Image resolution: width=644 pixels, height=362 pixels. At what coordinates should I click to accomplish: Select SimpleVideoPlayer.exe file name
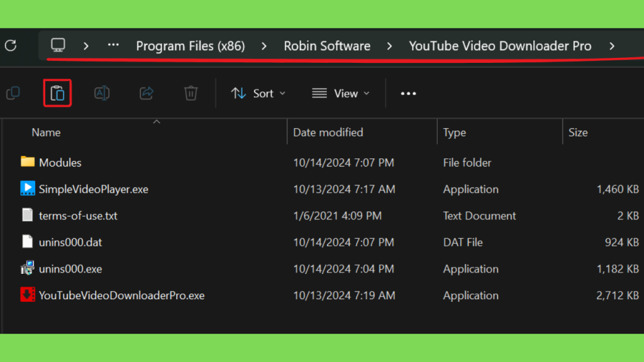(x=94, y=189)
